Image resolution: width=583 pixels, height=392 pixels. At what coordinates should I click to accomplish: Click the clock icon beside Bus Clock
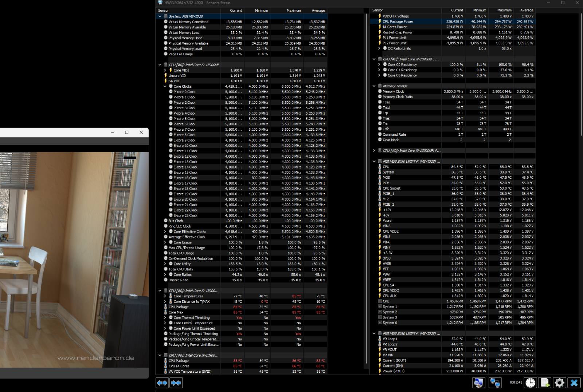point(166,221)
